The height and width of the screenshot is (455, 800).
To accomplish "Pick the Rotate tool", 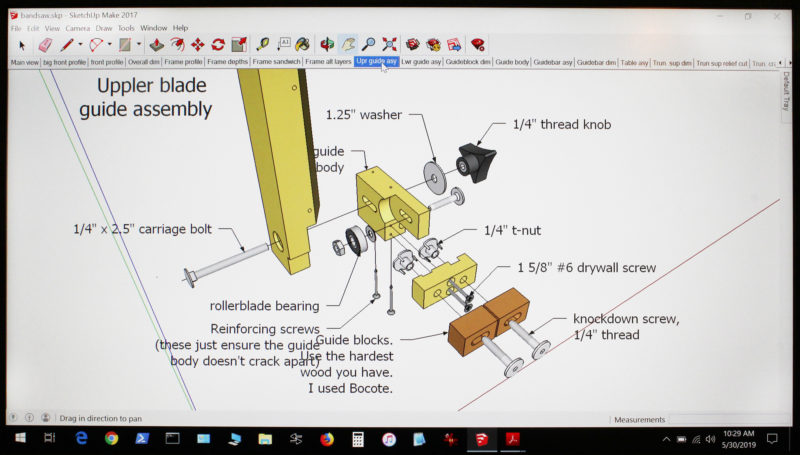I will [x=218, y=45].
